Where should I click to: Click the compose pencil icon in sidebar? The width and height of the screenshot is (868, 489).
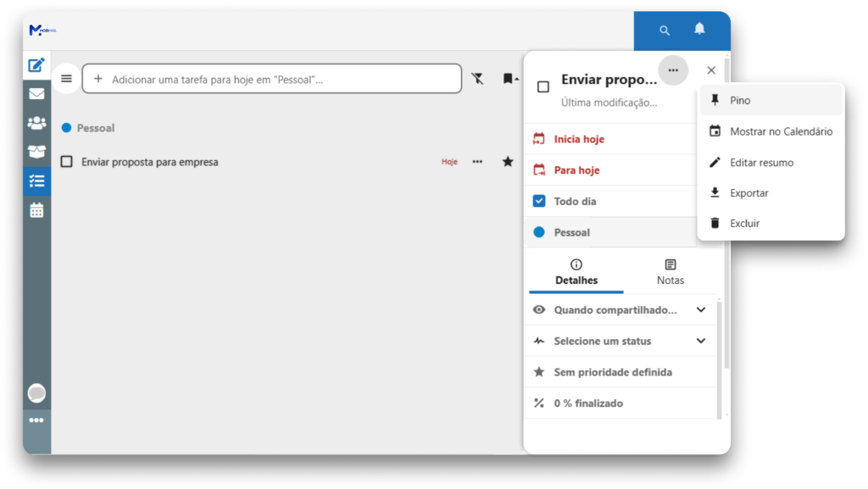coord(36,65)
